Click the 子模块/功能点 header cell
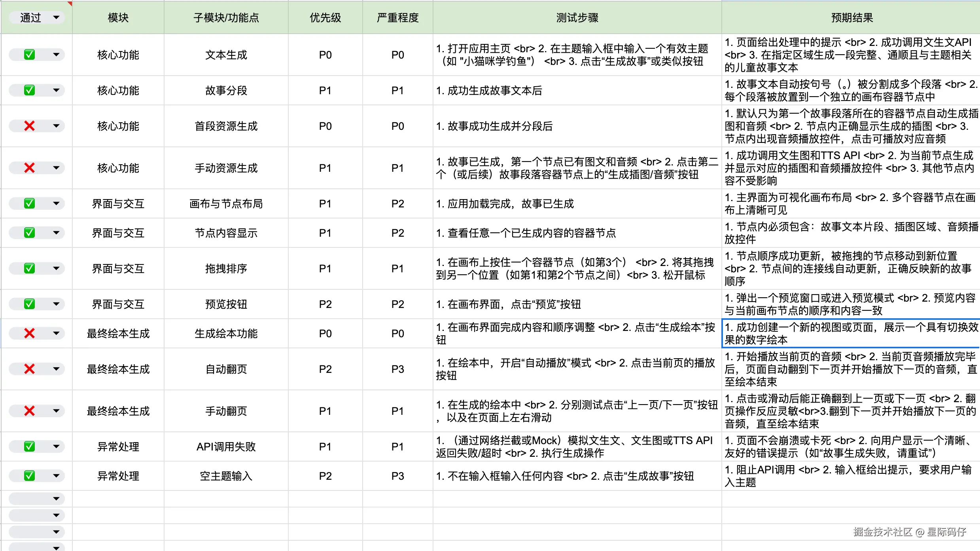The width and height of the screenshot is (980, 551). (x=226, y=17)
